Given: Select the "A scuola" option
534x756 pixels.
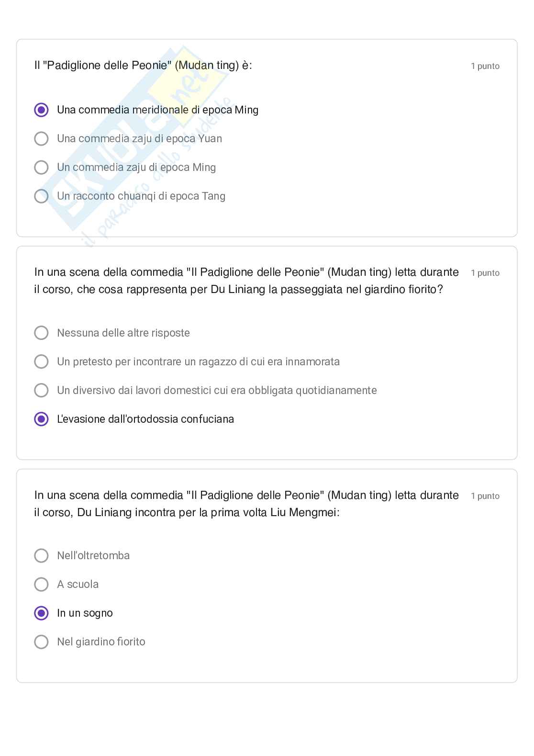Looking at the screenshot, I should tap(42, 584).
